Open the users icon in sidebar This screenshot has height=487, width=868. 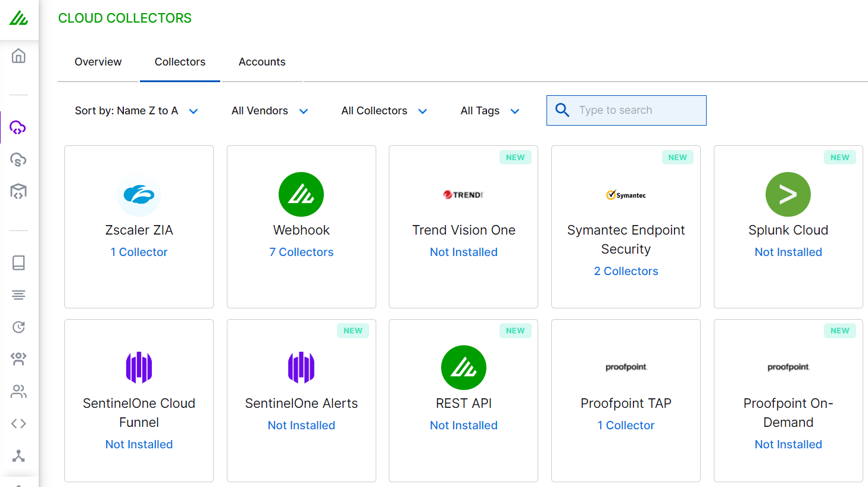(x=18, y=391)
